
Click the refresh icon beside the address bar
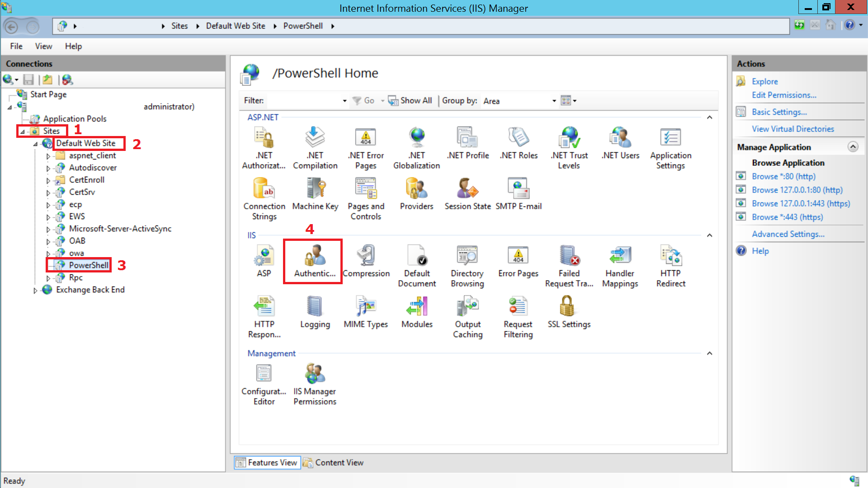pos(799,26)
